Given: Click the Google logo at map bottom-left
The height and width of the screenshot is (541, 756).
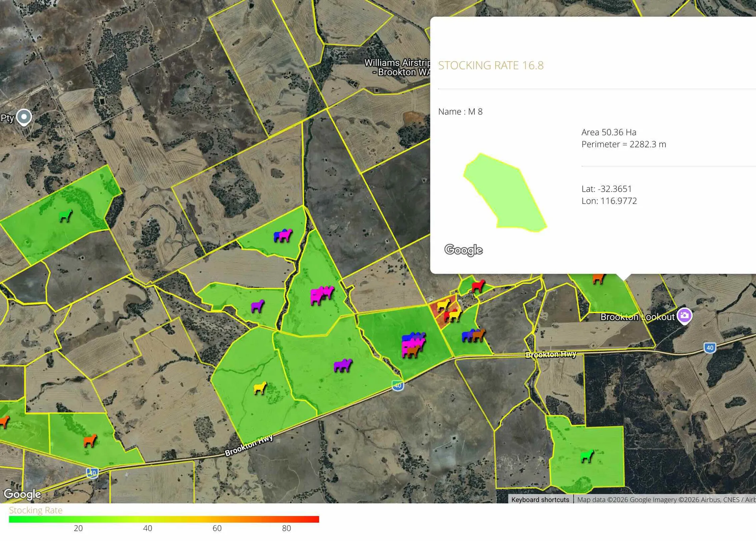Looking at the screenshot, I should point(22,494).
